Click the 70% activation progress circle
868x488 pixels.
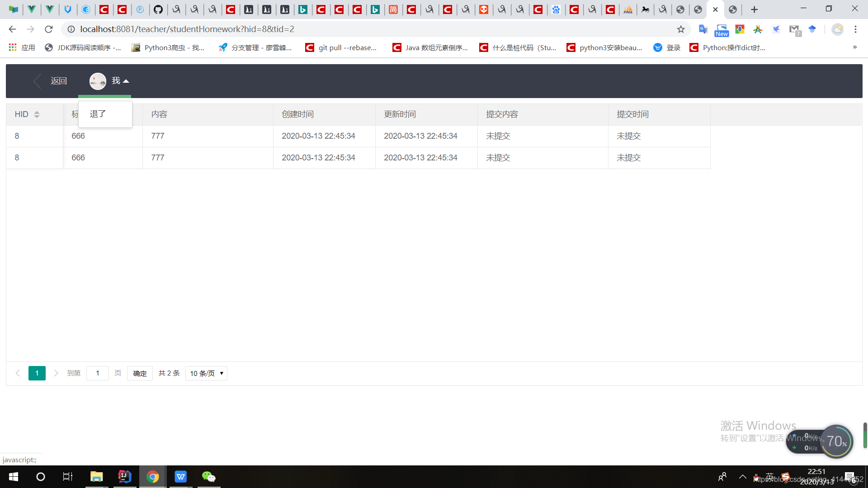837,441
